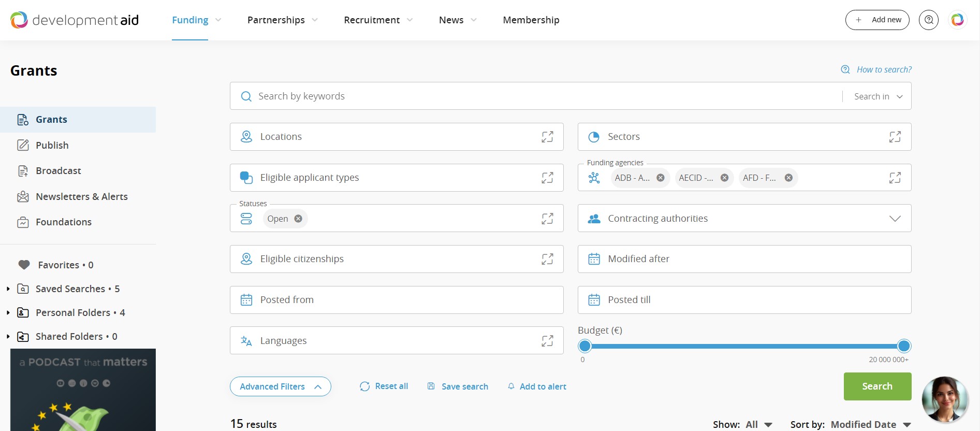Click the help icon in top header
This screenshot has height=431, width=980.
coord(928,20)
